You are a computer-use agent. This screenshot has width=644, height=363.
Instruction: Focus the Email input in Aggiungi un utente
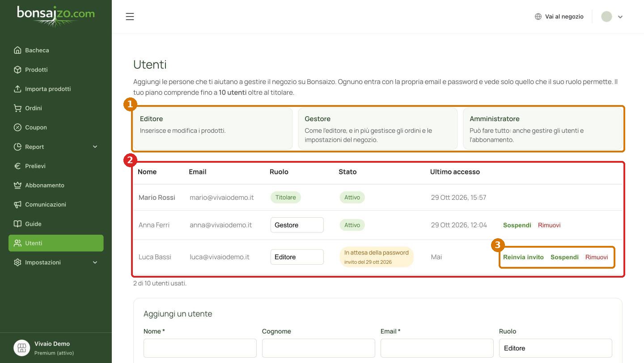click(x=437, y=348)
